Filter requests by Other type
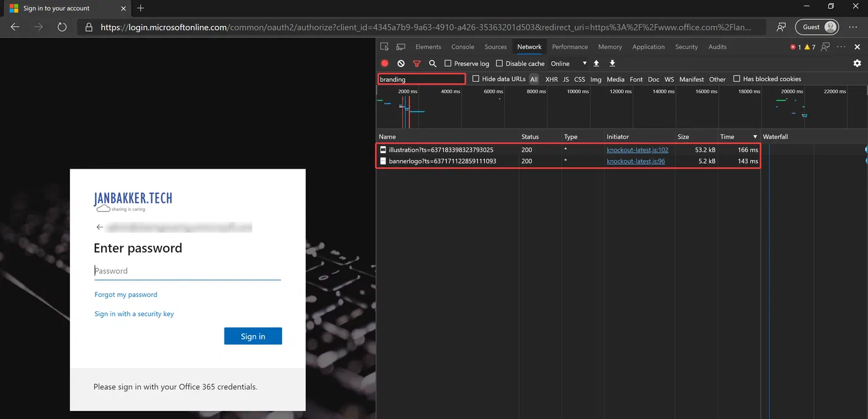 click(717, 79)
